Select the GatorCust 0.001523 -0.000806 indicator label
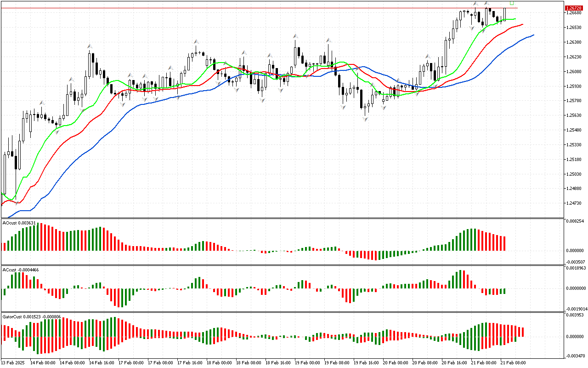This screenshot has height=368, width=588. coord(32,317)
